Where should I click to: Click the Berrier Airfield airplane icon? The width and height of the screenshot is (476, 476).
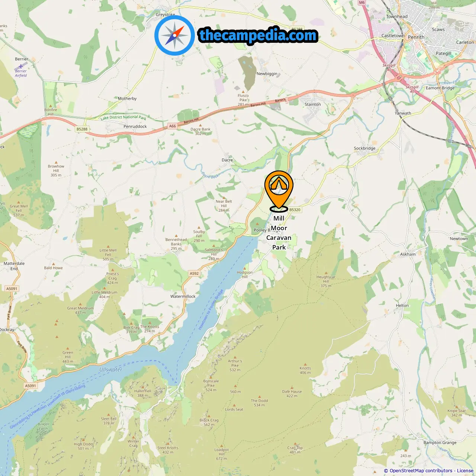click(x=20, y=66)
